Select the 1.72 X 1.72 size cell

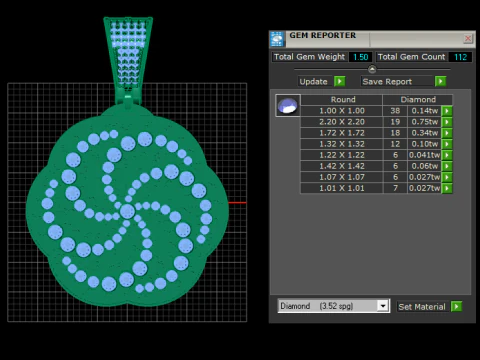point(342,133)
